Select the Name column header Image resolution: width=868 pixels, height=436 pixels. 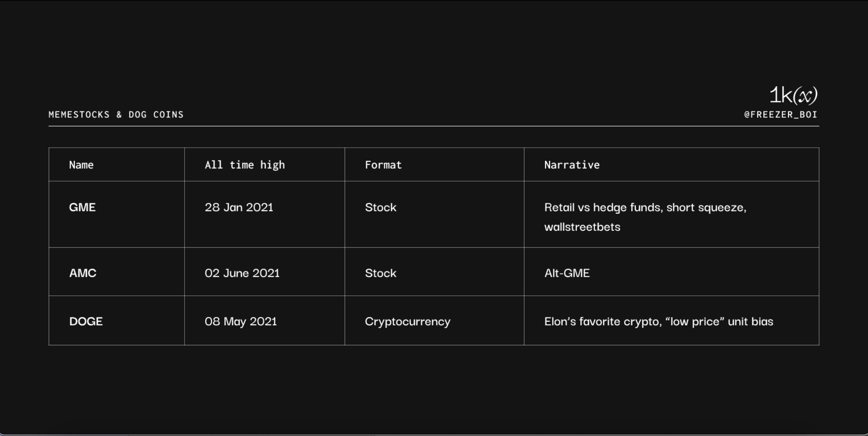tap(81, 165)
